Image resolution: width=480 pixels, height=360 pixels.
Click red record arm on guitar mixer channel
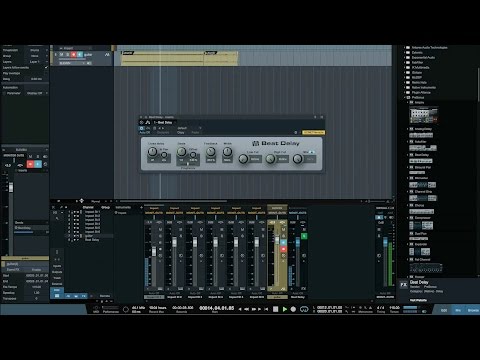click(283, 249)
